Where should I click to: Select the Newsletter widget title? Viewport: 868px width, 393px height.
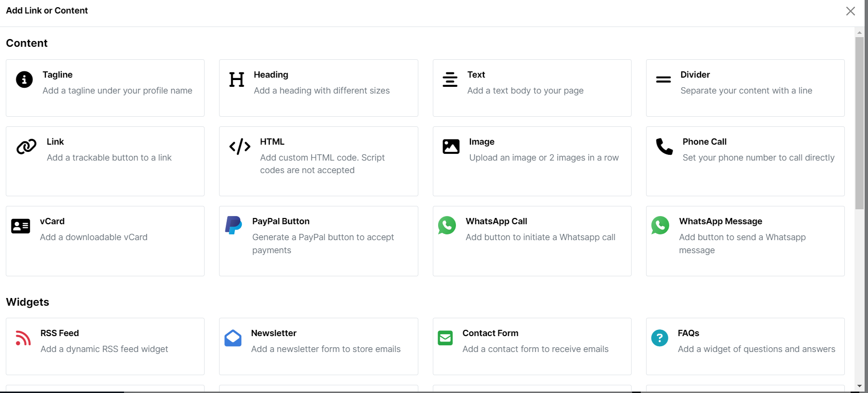pyautogui.click(x=274, y=333)
